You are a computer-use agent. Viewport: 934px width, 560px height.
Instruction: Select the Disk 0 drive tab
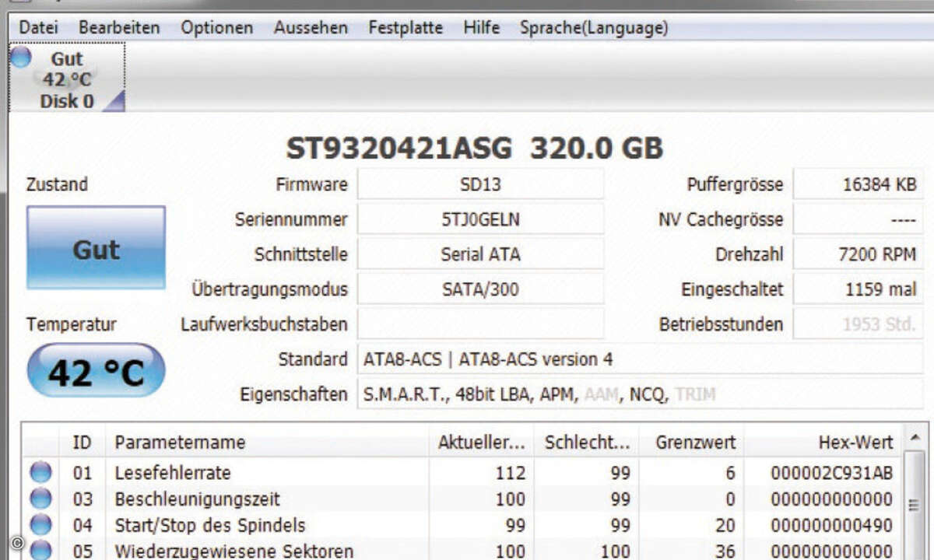[x=67, y=78]
